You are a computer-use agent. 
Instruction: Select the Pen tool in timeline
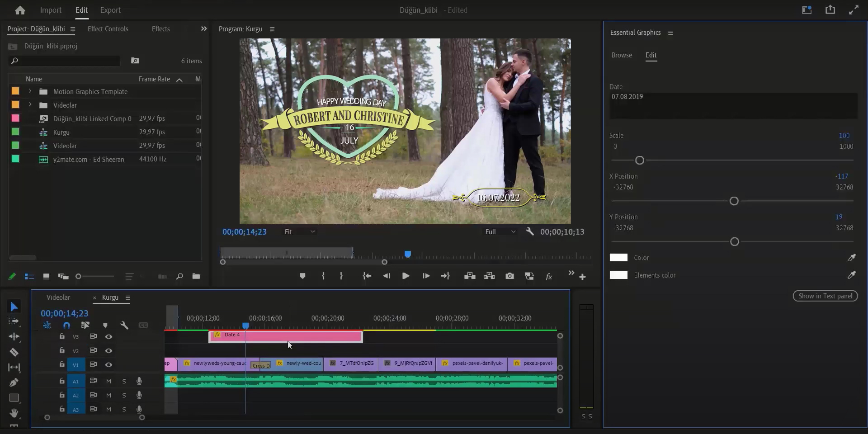point(14,382)
